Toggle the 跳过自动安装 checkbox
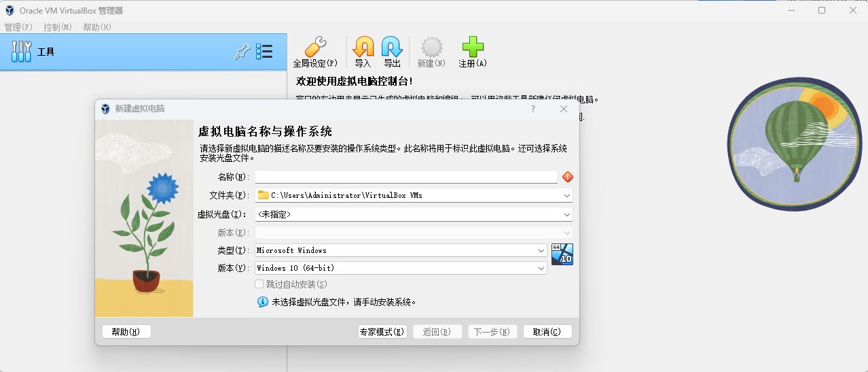 click(259, 284)
